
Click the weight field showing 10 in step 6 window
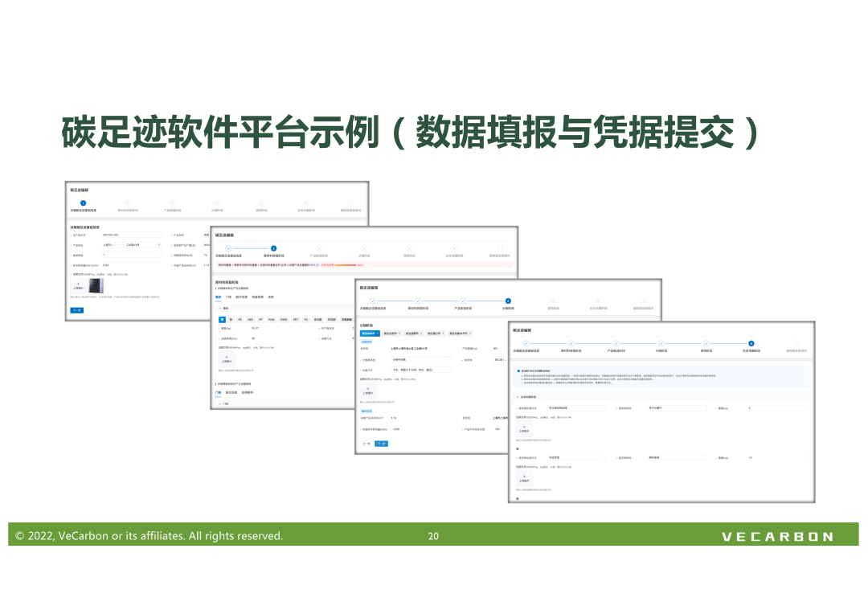coord(776,457)
